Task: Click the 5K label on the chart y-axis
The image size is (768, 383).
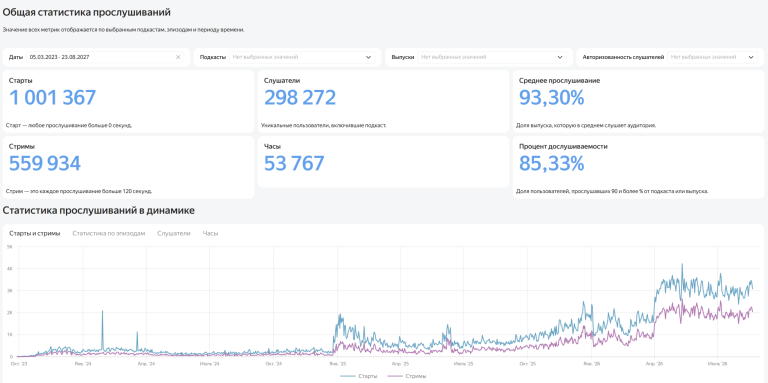Action: coord(9,247)
